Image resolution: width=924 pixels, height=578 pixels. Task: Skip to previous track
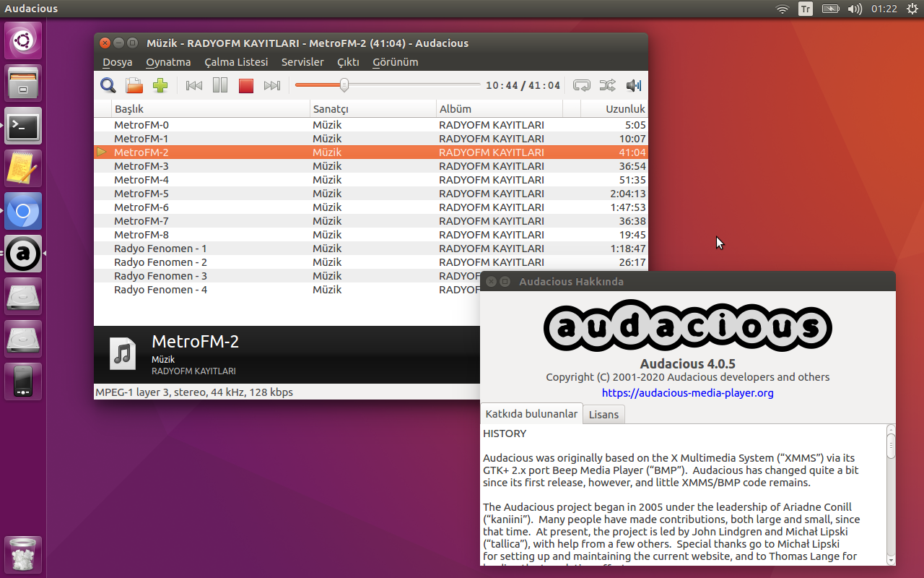(194, 86)
